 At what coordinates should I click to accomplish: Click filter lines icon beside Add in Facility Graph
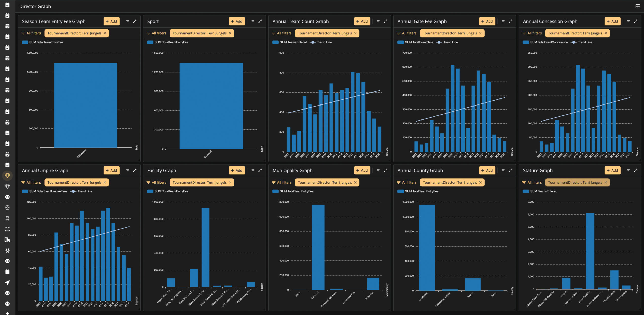click(253, 170)
